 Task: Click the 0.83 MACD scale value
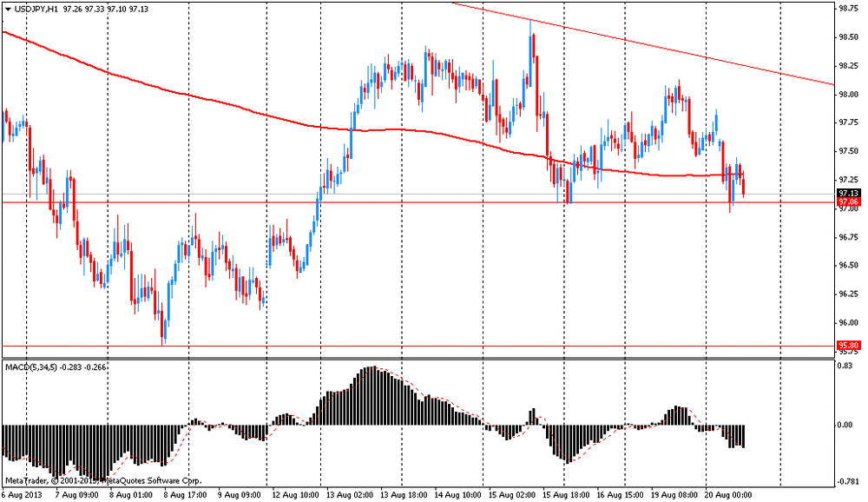[x=845, y=366]
